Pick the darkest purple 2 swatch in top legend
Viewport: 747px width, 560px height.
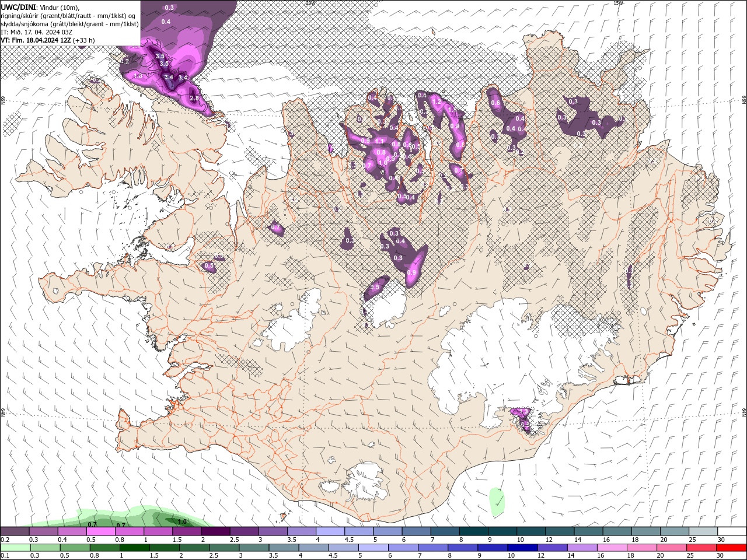pyautogui.click(x=215, y=531)
